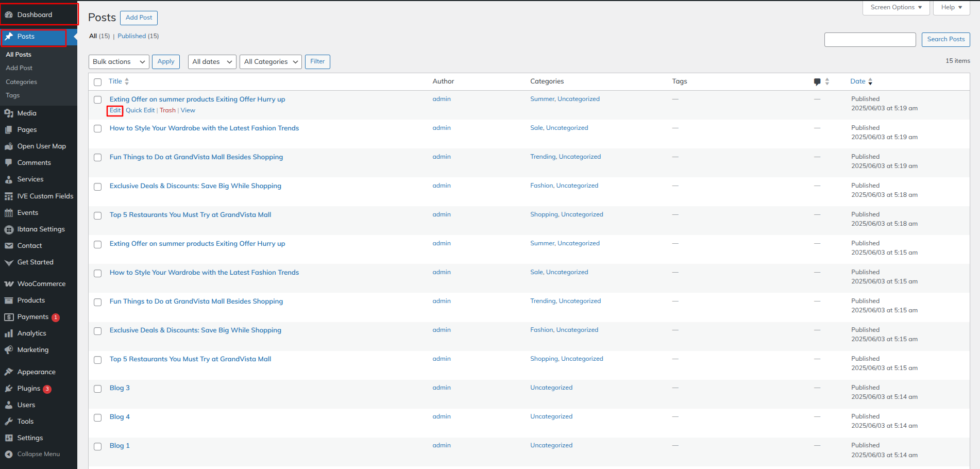Image resolution: width=980 pixels, height=469 pixels.
Task: Open the Bulk actions dropdown
Action: 119,62
